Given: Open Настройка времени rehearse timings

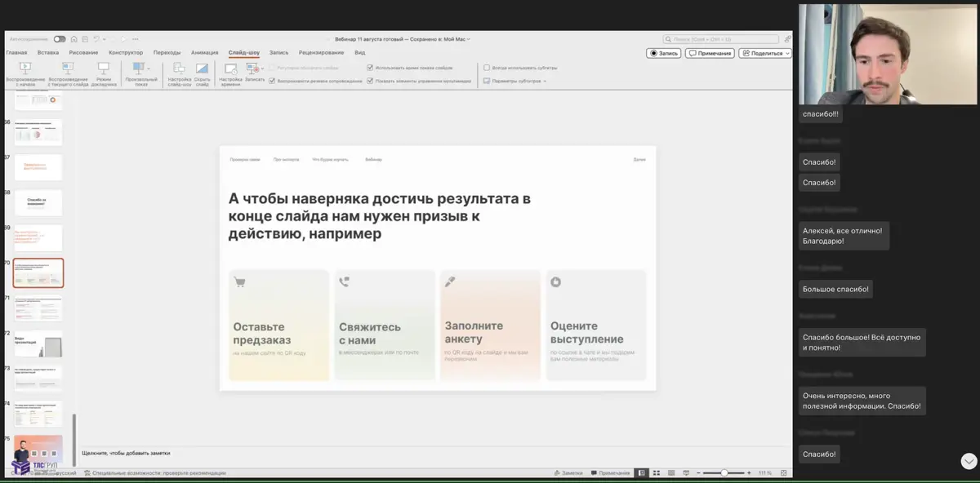Looking at the screenshot, I should (x=230, y=73).
